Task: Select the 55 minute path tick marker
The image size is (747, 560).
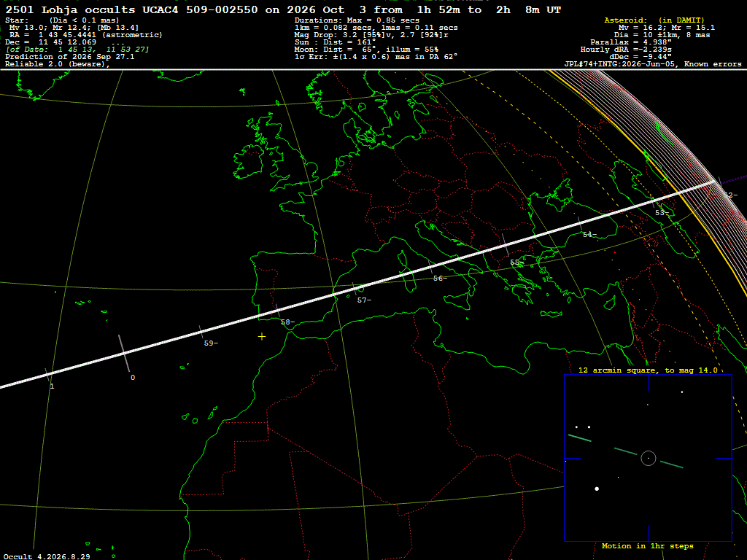Action: [517, 262]
